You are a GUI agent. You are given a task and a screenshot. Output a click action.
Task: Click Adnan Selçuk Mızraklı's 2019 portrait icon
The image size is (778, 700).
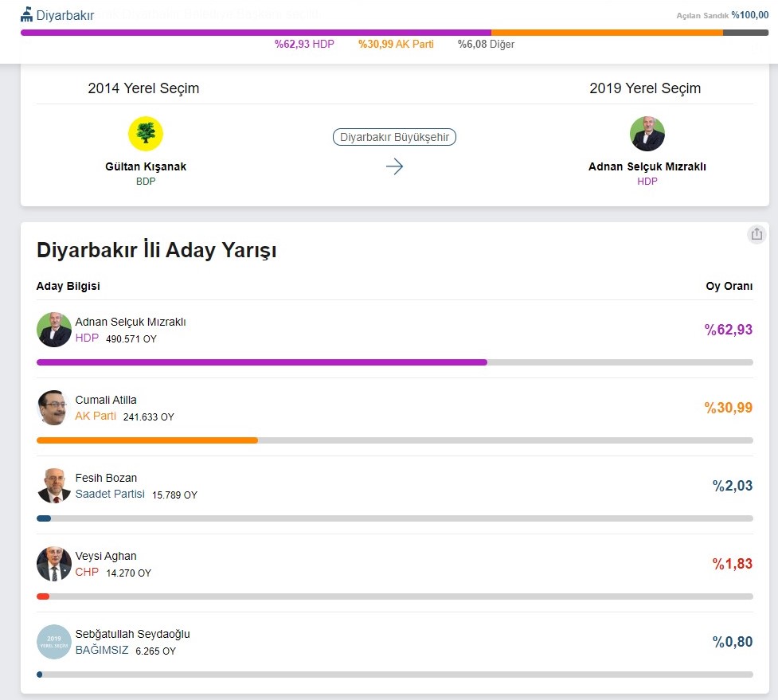coord(647,133)
